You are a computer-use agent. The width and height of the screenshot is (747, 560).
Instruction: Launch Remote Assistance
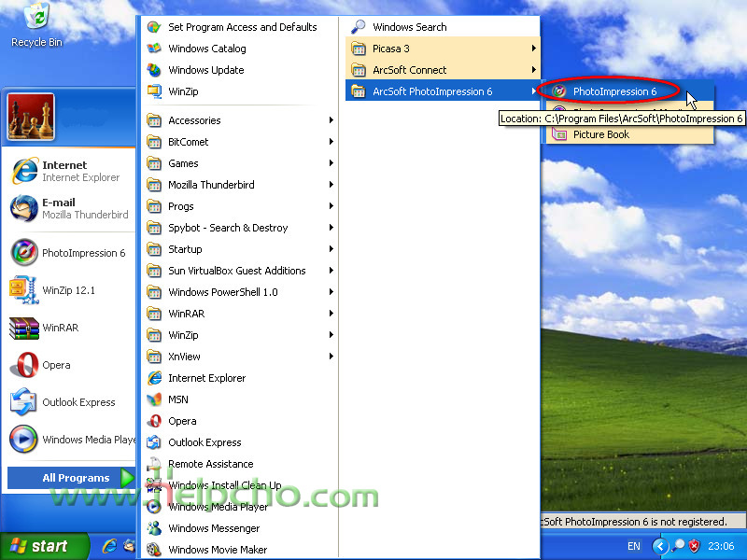pos(240,464)
